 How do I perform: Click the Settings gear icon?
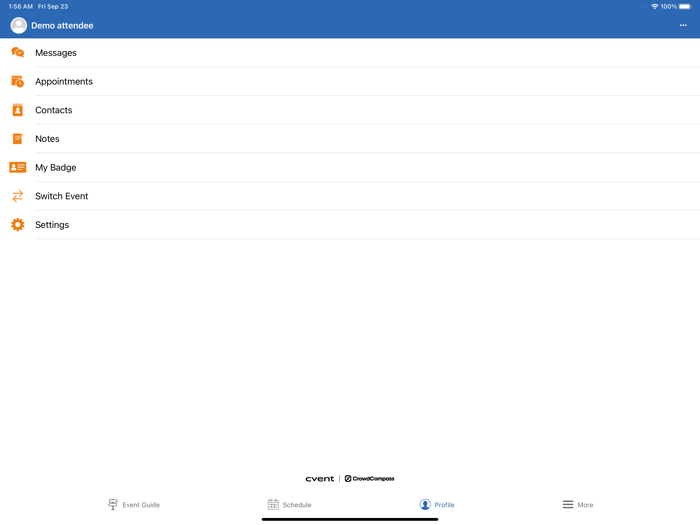pos(18,225)
